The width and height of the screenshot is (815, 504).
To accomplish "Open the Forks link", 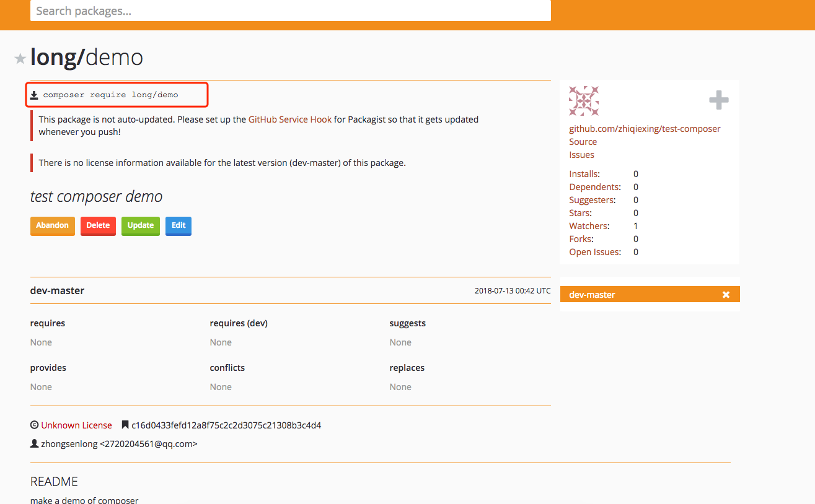I will (x=580, y=239).
